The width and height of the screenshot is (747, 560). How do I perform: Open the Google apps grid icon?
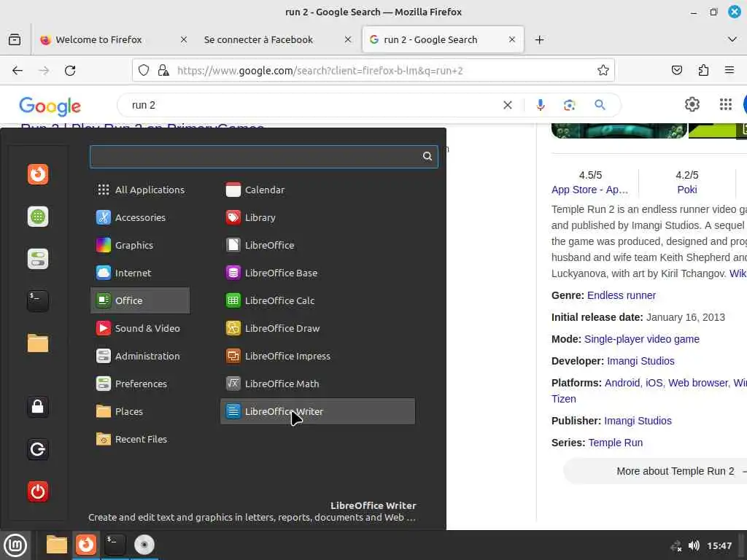726,104
